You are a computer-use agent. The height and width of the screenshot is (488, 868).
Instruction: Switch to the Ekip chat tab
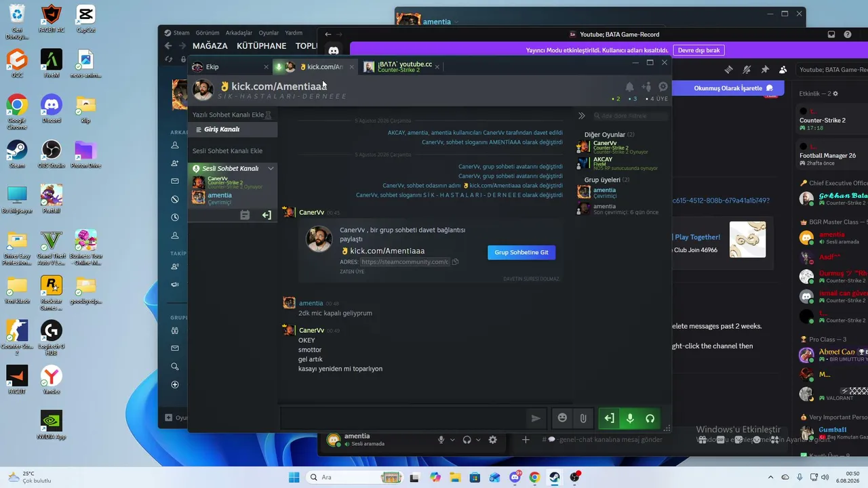pos(230,66)
